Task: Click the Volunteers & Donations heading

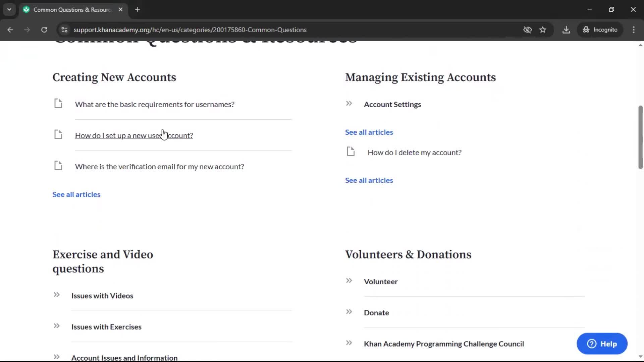Action: (x=408, y=255)
